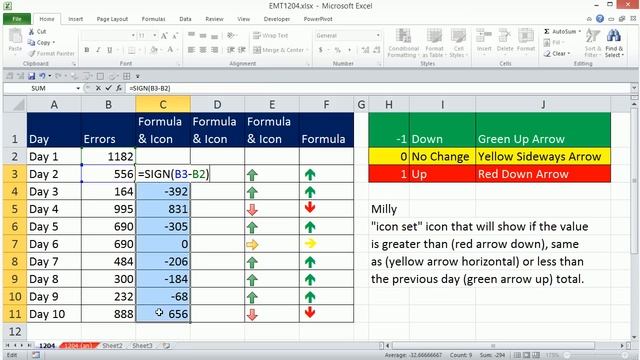Screen dimensions: 640x360
Task: Switch to Page Layout view icon
Action: click(527, 355)
